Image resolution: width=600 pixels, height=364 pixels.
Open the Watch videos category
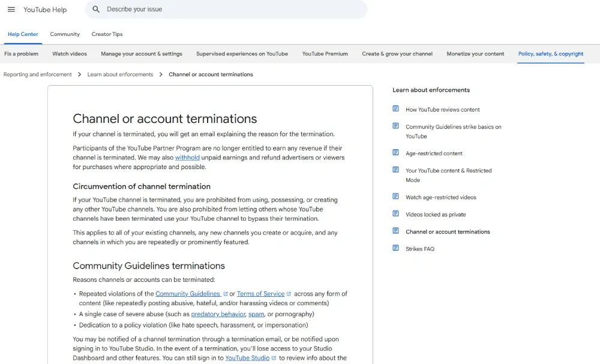(x=70, y=54)
